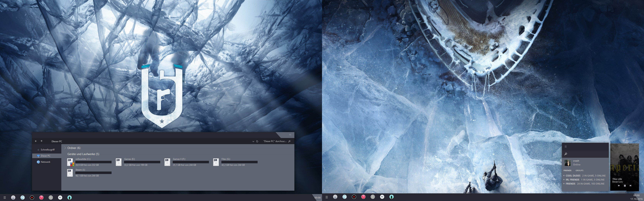
Task: Open the drive icon of sn0wwhite (C:)
Action: 70,162
